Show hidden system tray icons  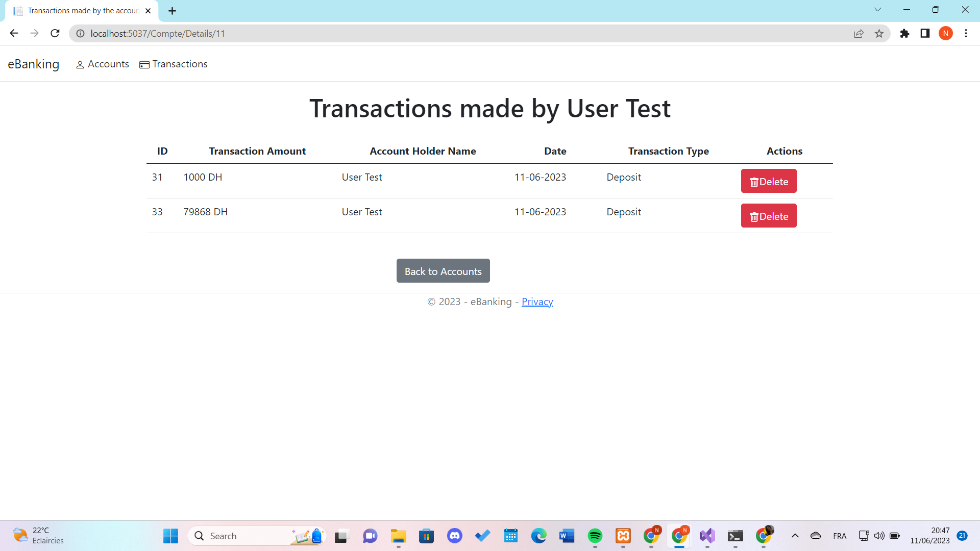(795, 536)
